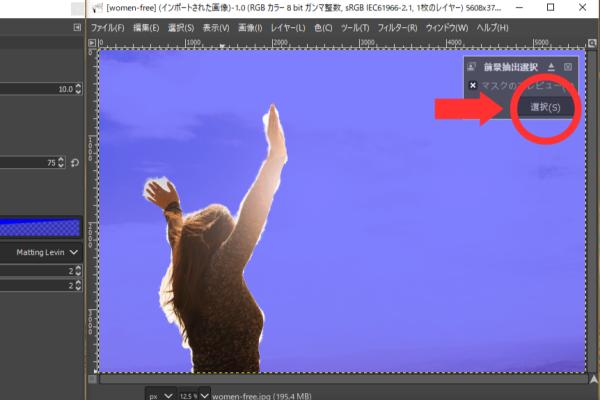
Task: Reset the 75 value with the reset icon
Action: [x=75, y=163]
